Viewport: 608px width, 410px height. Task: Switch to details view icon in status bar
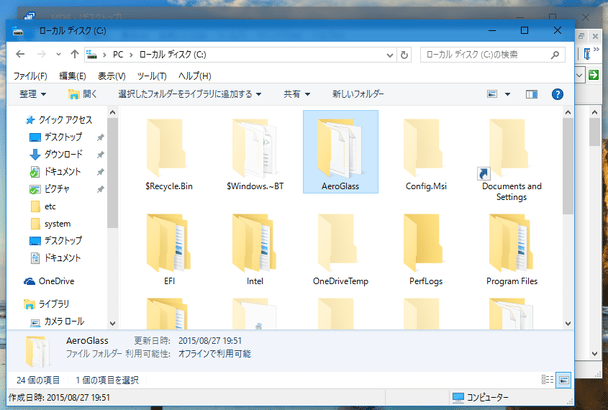pyautogui.click(x=547, y=380)
